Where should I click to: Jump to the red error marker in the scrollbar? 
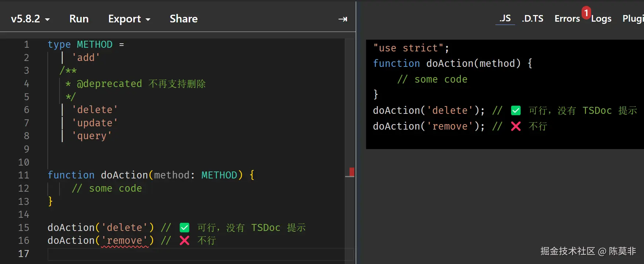tap(352, 171)
